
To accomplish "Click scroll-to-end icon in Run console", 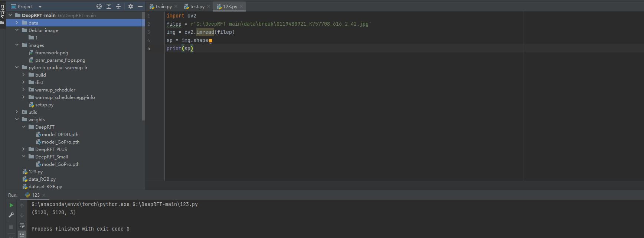I will 22,234.
